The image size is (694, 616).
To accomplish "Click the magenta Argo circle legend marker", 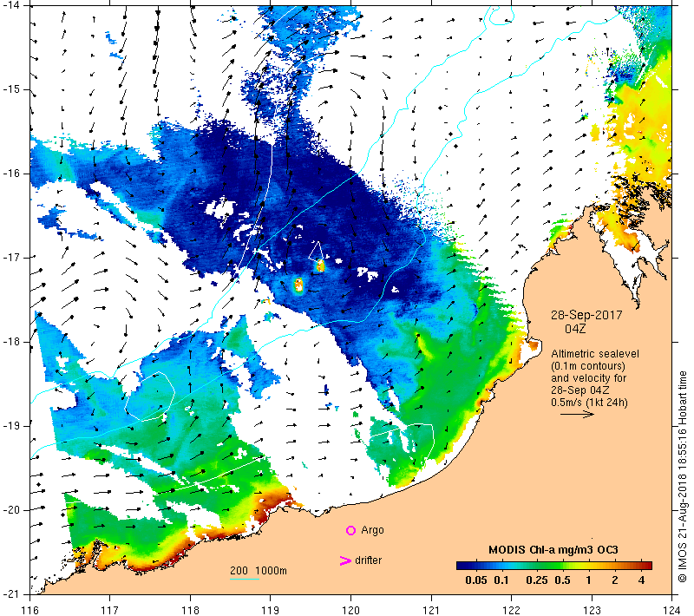I will (x=350, y=530).
